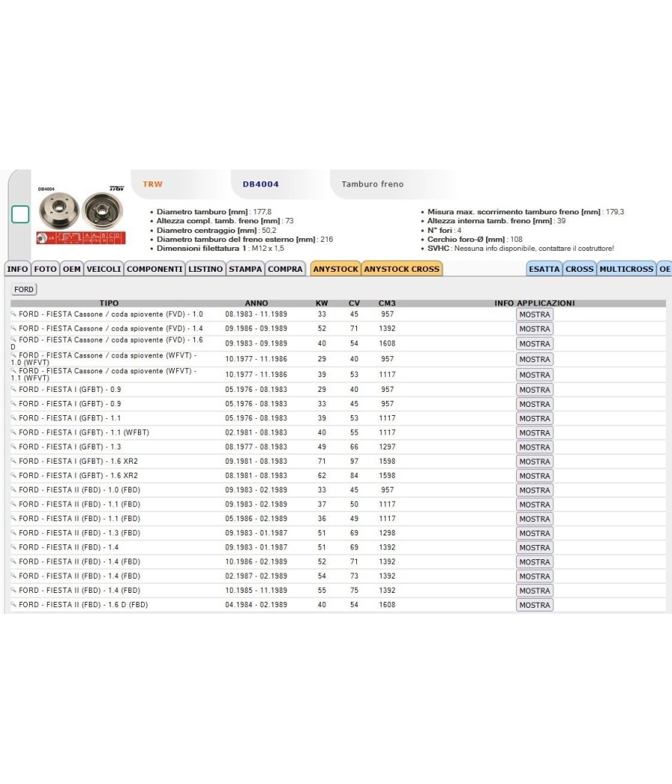Open the COMPONENTI tab

pos(155,269)
